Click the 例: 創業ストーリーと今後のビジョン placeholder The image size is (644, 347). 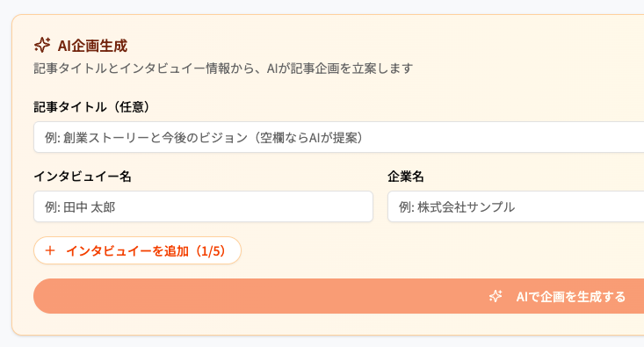click(x=204, y=138)
